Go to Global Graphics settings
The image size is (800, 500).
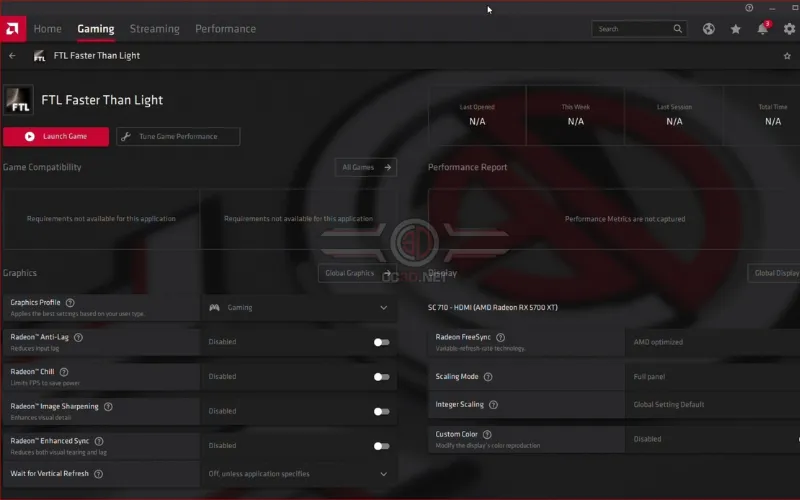(x=357, y=273)
